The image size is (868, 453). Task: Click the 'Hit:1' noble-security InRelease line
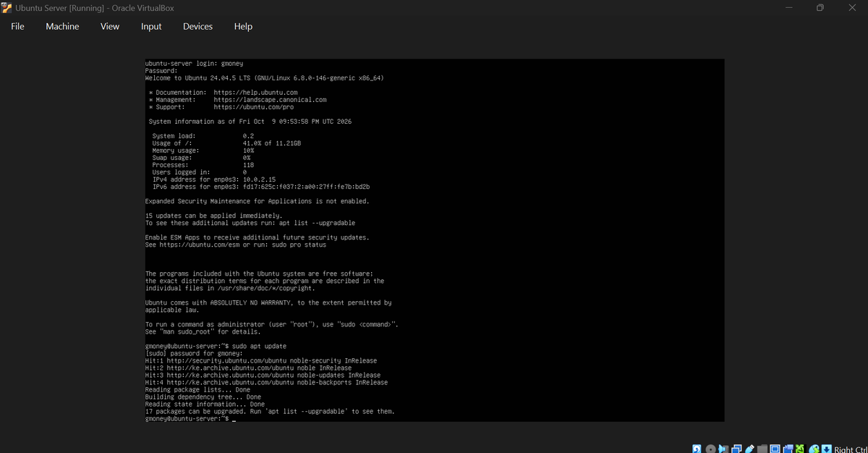[261, 360]
